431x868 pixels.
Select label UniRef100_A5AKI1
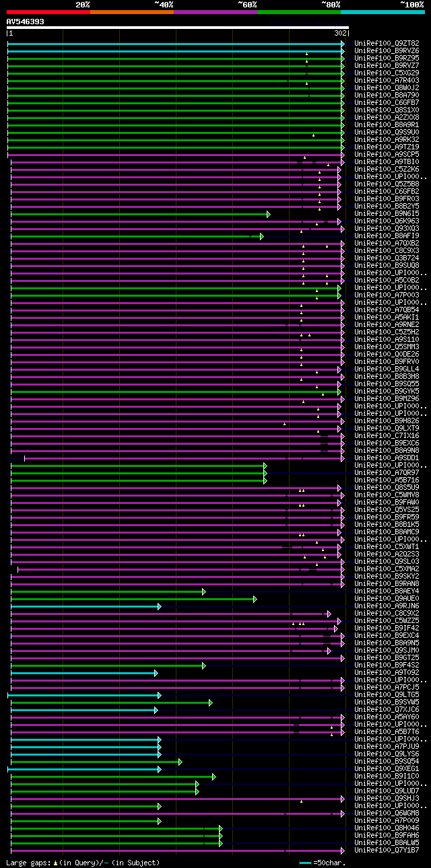(x=387, y=317)
